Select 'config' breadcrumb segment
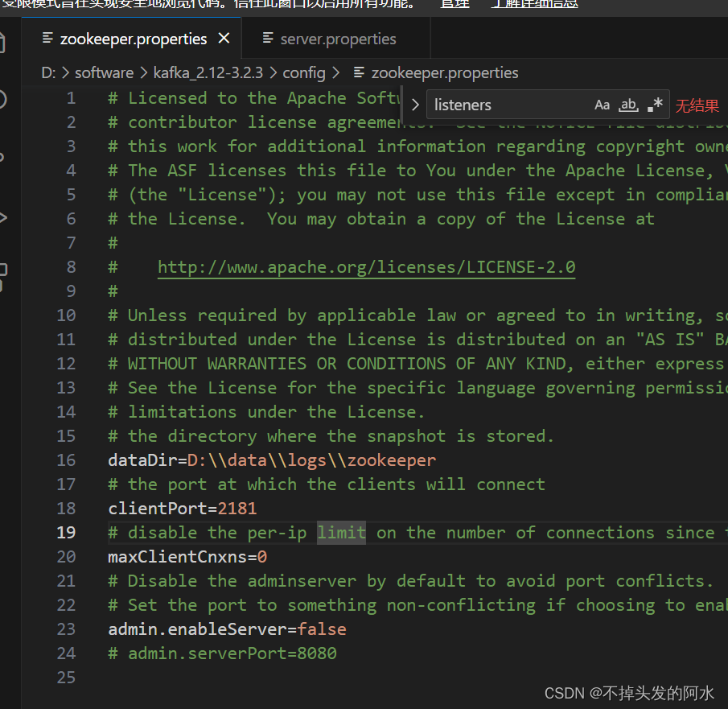Viewport: 728px width, 709px height. click(304, 73)
